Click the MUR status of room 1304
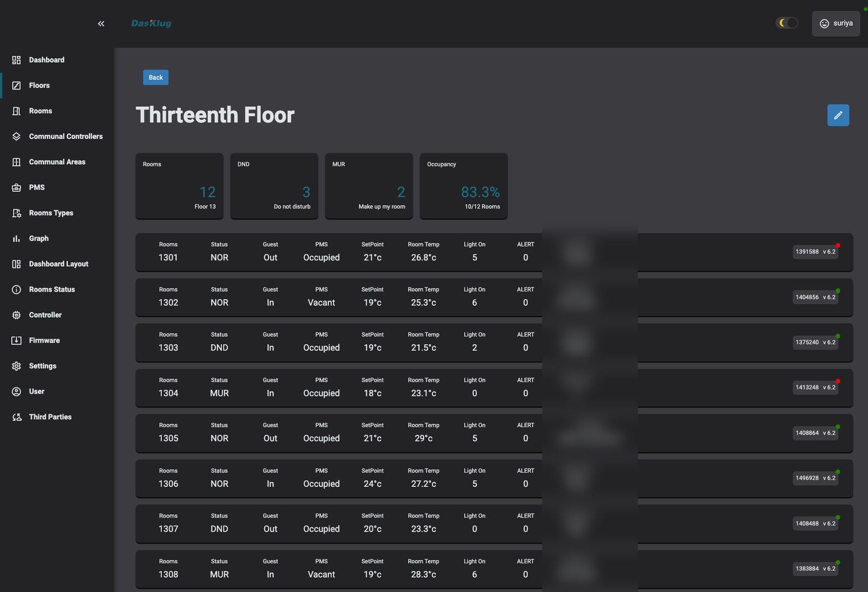 (x=219, y=393)
